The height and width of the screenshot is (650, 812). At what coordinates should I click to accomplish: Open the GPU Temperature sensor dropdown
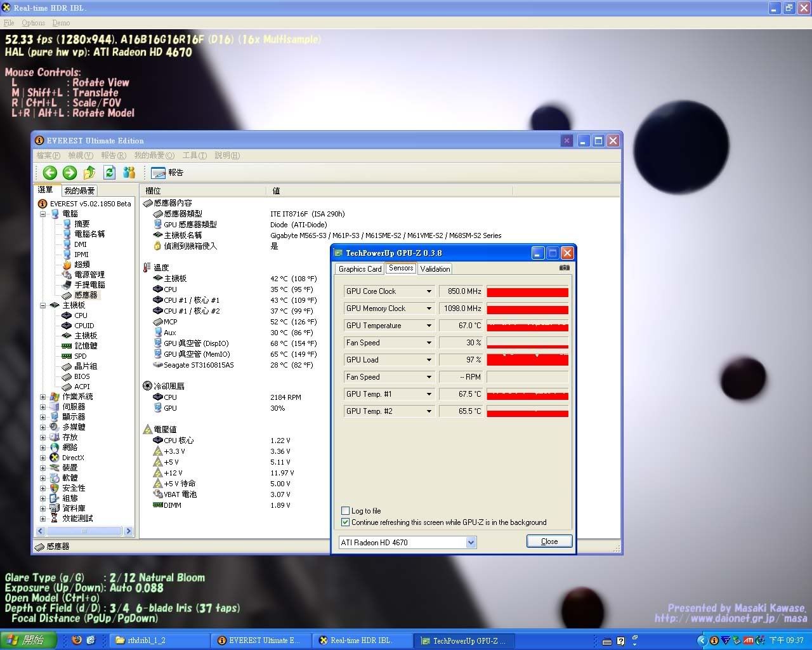coord(429,326)
